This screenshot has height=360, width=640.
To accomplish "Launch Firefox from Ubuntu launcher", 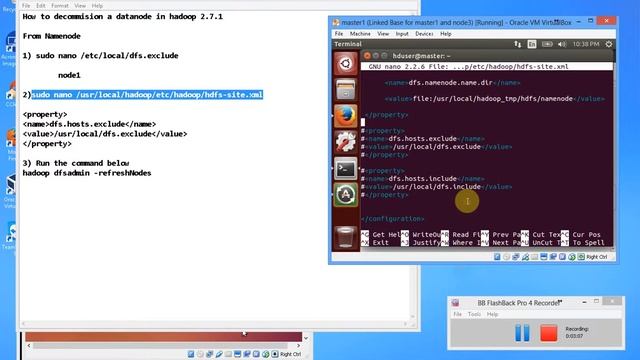I will pyautogui.click(x=345, y=116).
